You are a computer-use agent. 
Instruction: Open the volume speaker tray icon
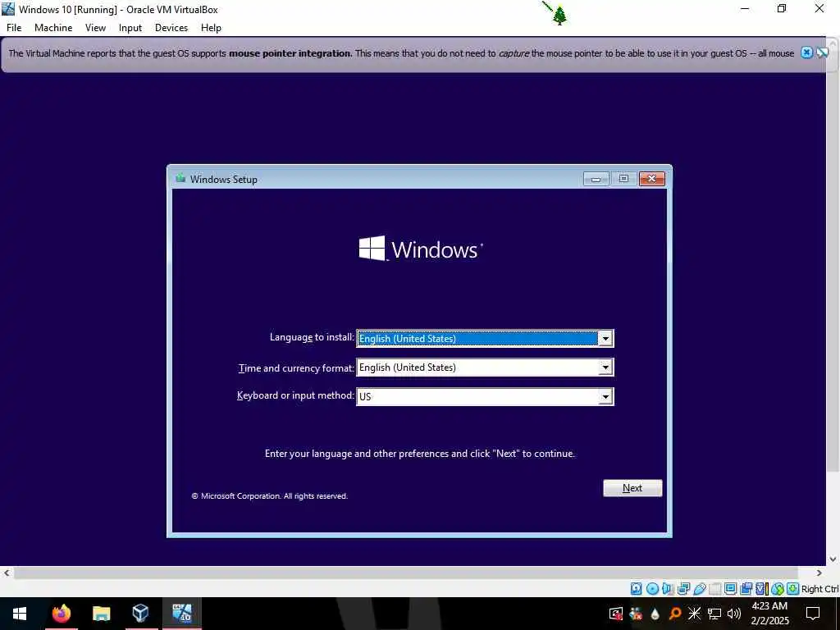(734, 614)
